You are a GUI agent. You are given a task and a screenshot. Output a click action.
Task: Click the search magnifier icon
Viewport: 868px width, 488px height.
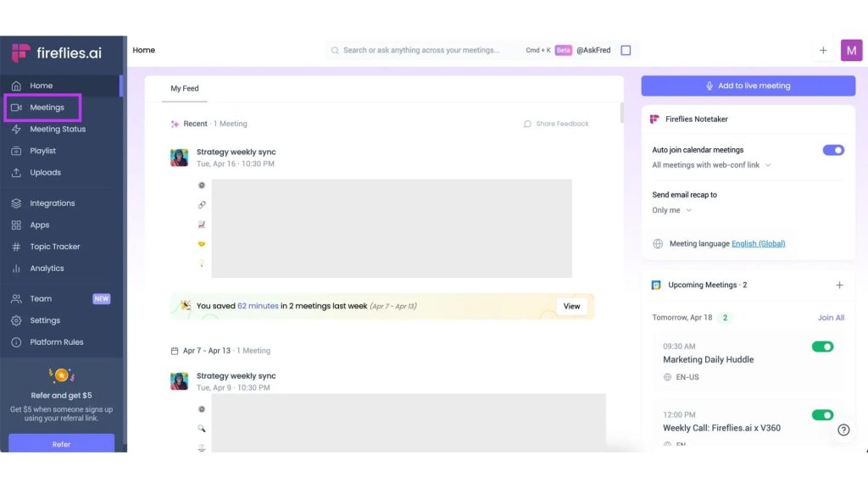click(335, 50)
